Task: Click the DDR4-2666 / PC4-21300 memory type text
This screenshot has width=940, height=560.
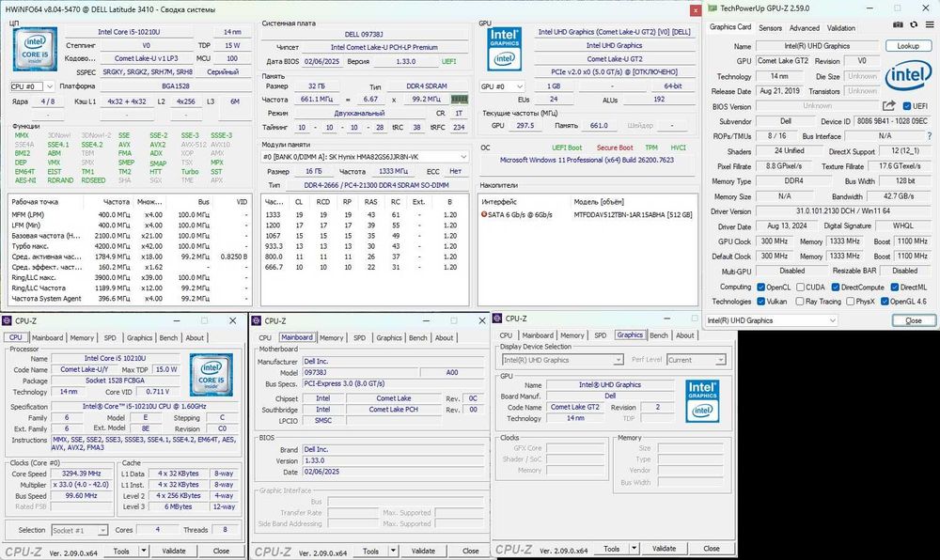Action: pos(376,185)
